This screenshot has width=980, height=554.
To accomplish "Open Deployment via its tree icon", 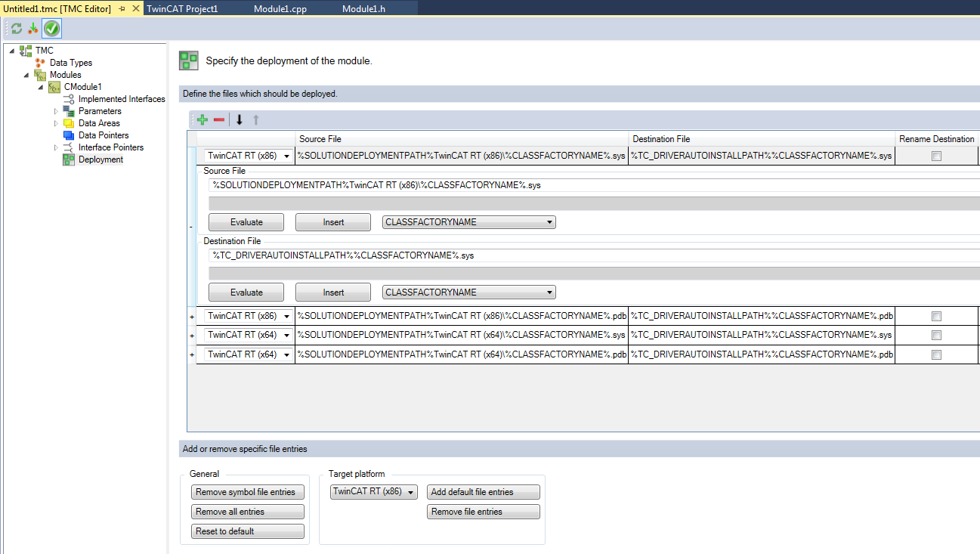I will point(69,159).
